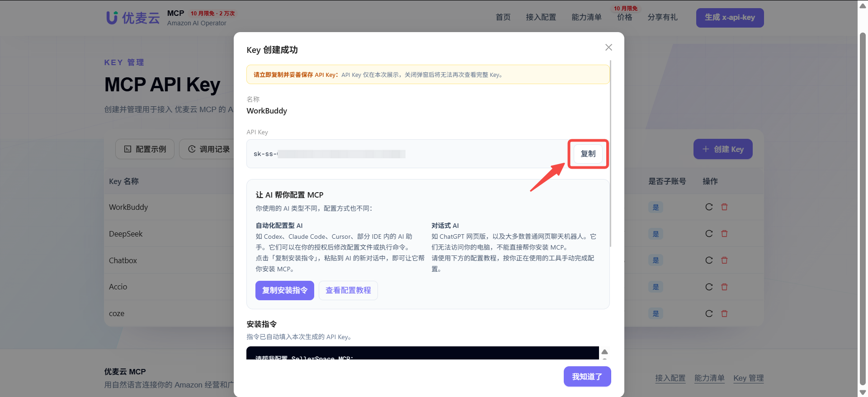Select the Accio row name in table

click(x=118, y=287)
